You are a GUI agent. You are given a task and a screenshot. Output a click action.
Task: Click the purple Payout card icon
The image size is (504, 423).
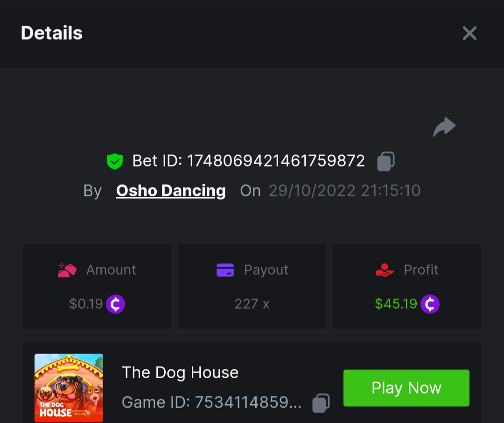click(x=225, y=270)
